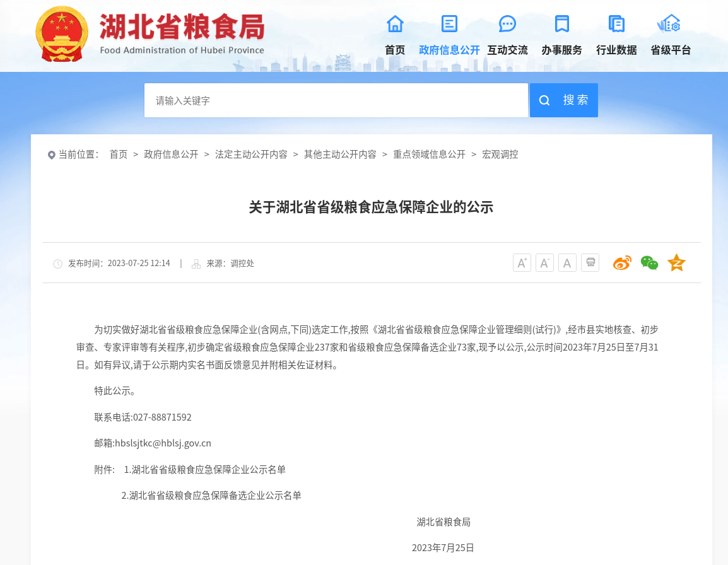Open 政府信息公开 breadcrumb link
Viewport: 728px width, 565px height.
point(171,154)
